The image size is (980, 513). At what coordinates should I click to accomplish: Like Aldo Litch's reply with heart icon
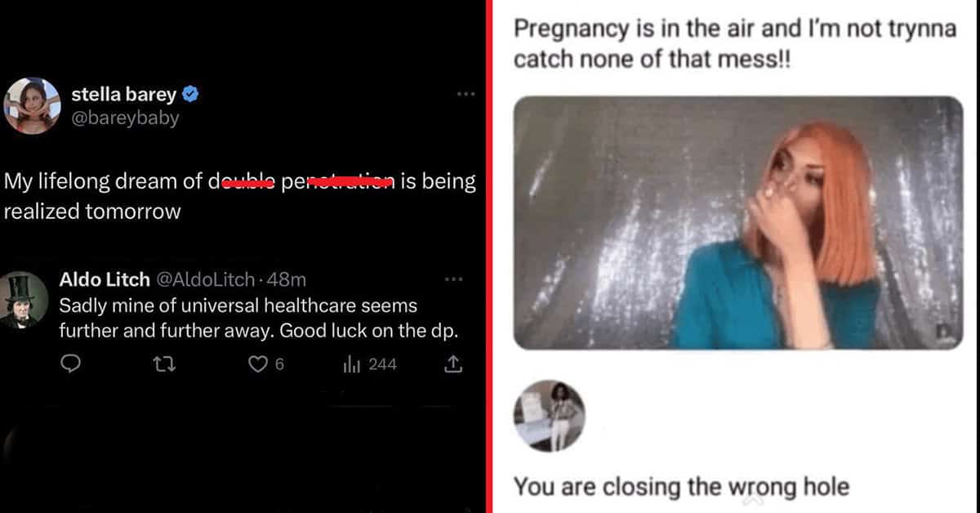pos(258,364)
